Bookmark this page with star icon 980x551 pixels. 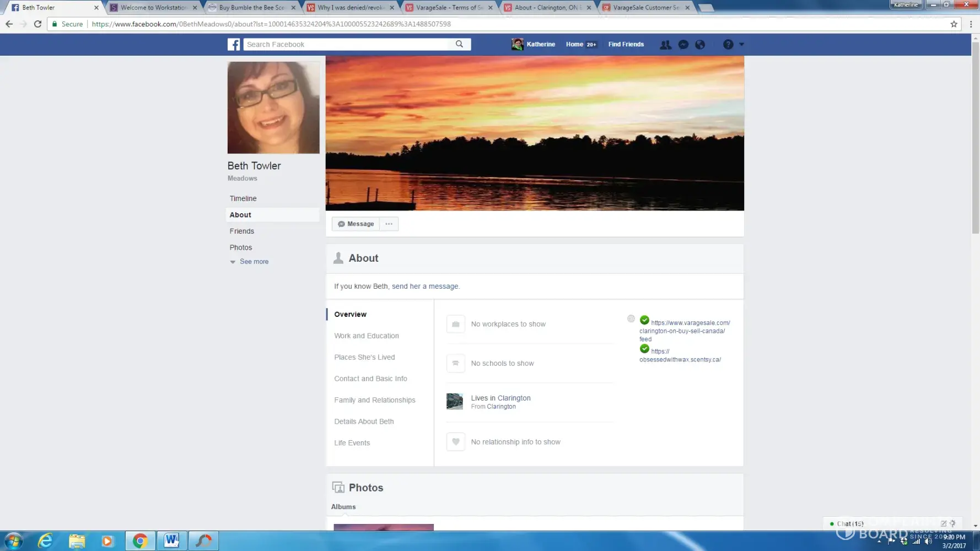[x=954, y=24]
